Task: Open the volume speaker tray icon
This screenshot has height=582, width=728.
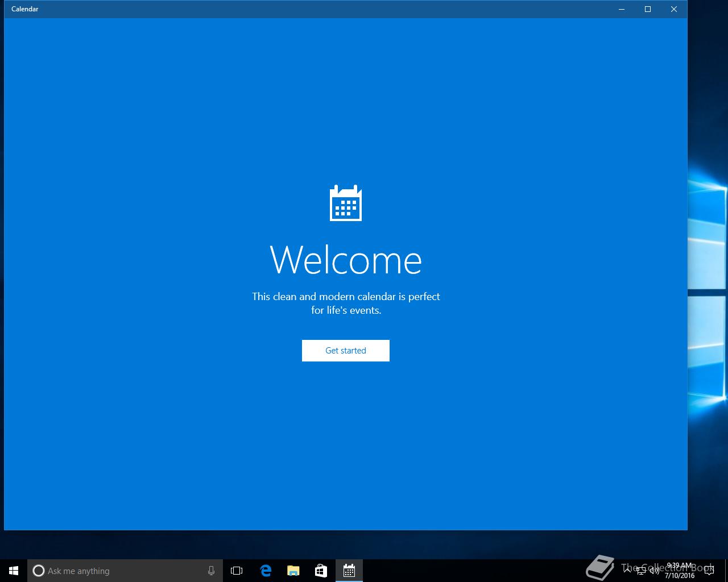Action: click(x=655, y=571)
